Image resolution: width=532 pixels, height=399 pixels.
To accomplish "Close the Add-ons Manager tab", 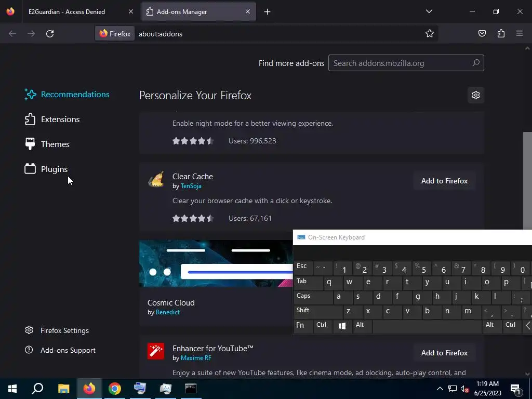I will (x=248, y=11).
